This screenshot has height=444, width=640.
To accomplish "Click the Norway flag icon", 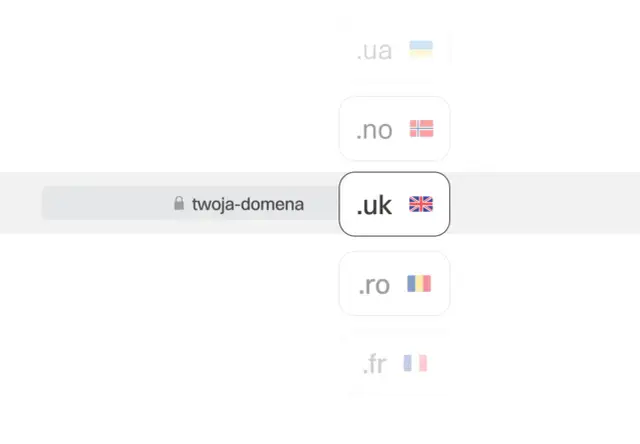I will tap(421, 129).
